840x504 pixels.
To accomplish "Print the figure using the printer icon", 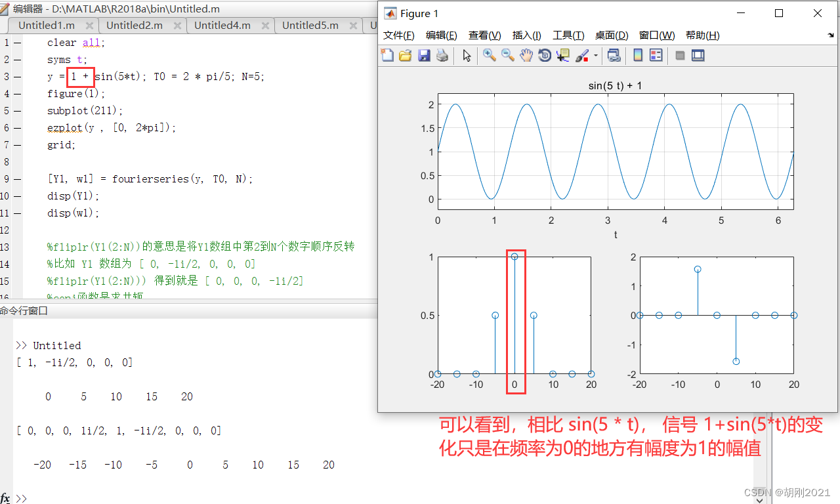I will pos(442,56).
